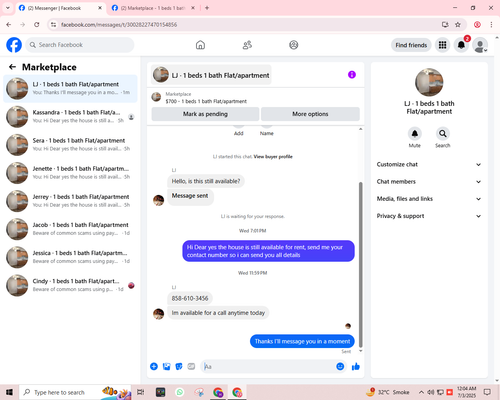The height and width of the screenshot is (400, 500).
Task: Expand Chat members section
Action: pos(429,182)
